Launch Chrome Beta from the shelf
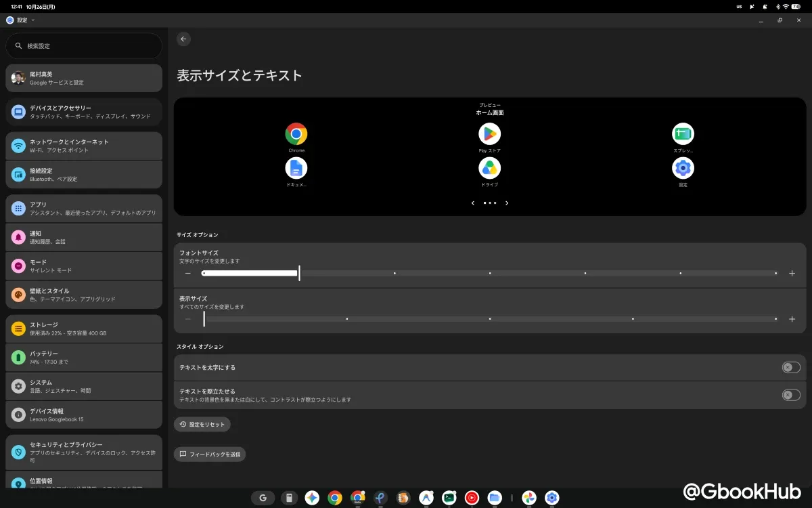Image resolution: width=812 pixels, height=508 pixels. (x=358, y=498)
